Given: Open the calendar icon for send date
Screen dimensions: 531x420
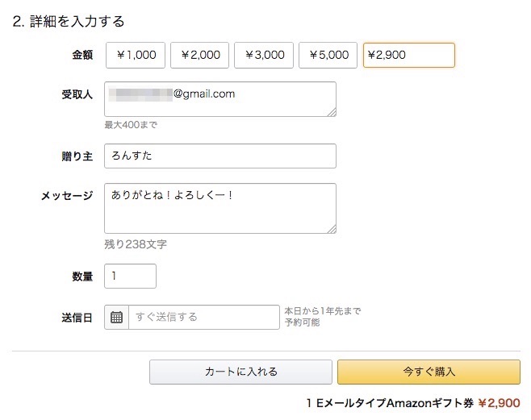Looking at the screenshot, I should [x=116, y=317].
